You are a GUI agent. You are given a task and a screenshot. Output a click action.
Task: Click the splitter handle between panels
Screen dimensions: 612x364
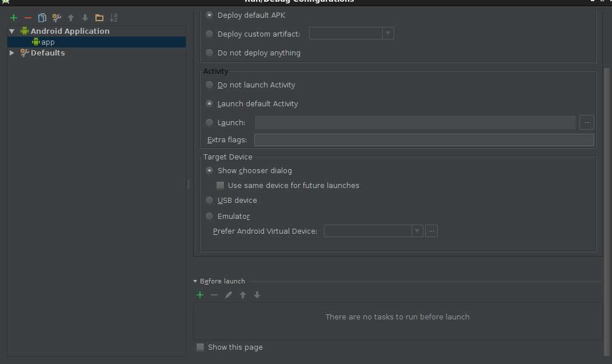(188, 184)
